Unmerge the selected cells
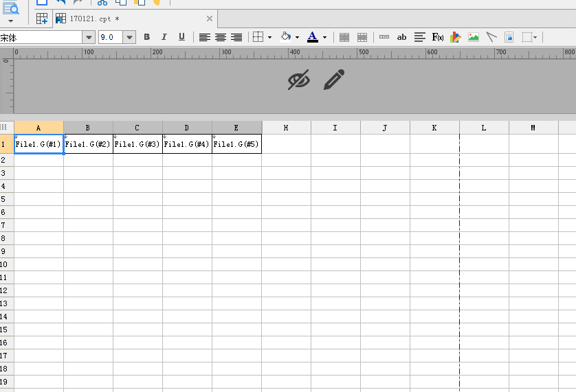 point(362,38)
